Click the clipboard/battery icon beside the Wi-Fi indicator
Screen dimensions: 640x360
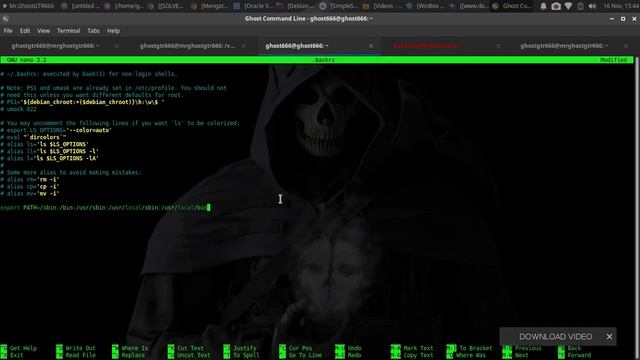(x=580, y=6)
